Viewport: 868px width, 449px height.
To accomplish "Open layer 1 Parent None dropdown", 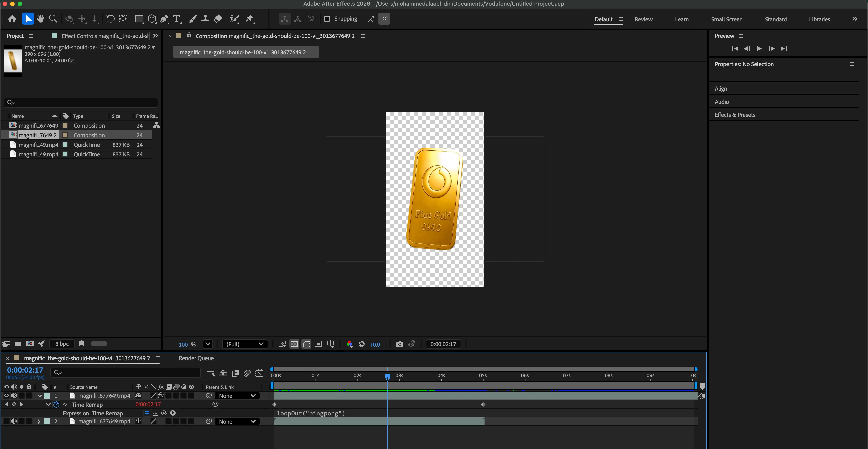I will coord(237,396).
